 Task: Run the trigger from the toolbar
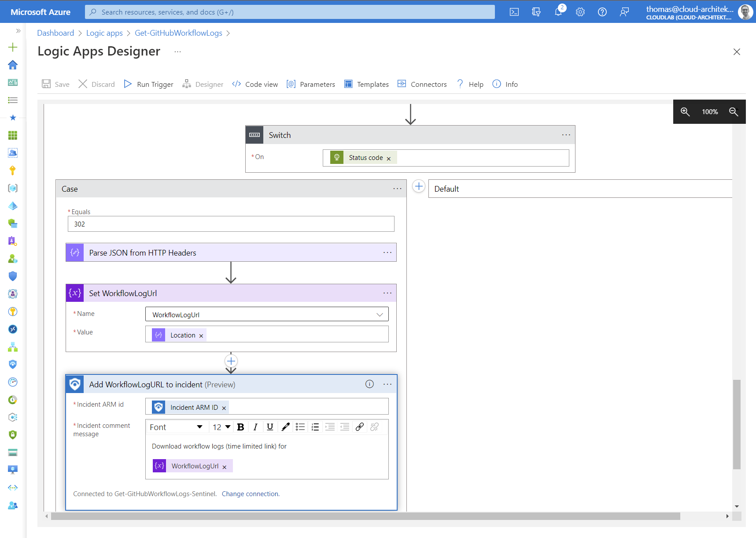click(148, 84)
